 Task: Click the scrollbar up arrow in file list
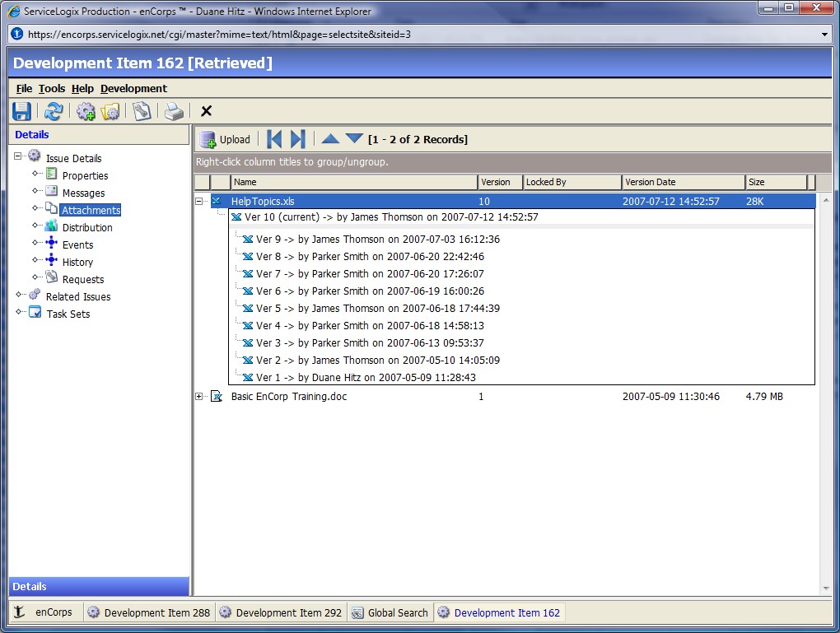click(x=826, y=200)
